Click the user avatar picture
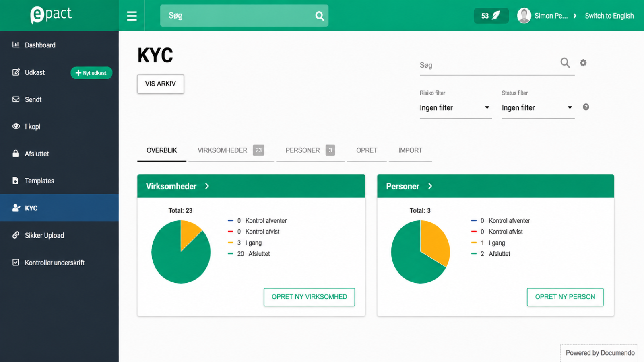 point(524,16)
